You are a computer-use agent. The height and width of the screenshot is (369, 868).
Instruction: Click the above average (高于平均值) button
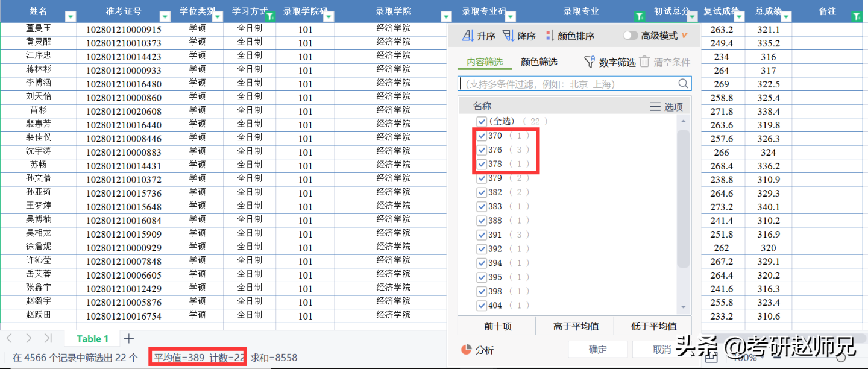coord(574,324)
